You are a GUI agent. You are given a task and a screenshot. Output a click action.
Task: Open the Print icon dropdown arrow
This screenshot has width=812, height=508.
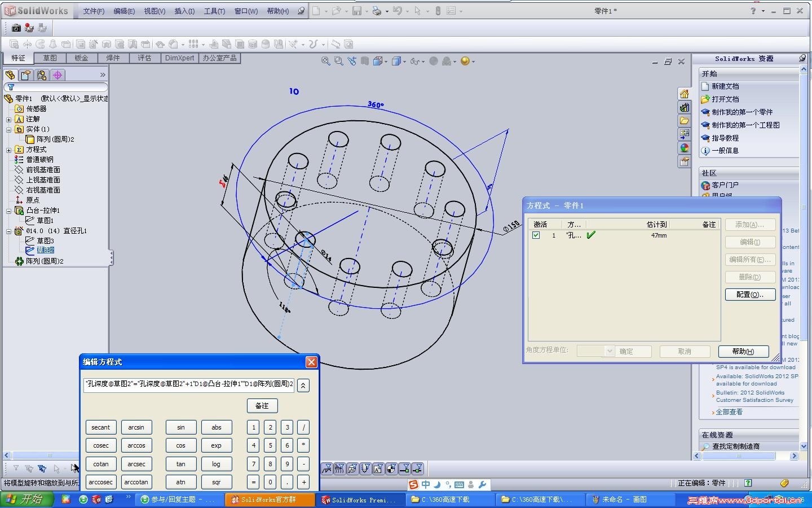tap(387, 11)
